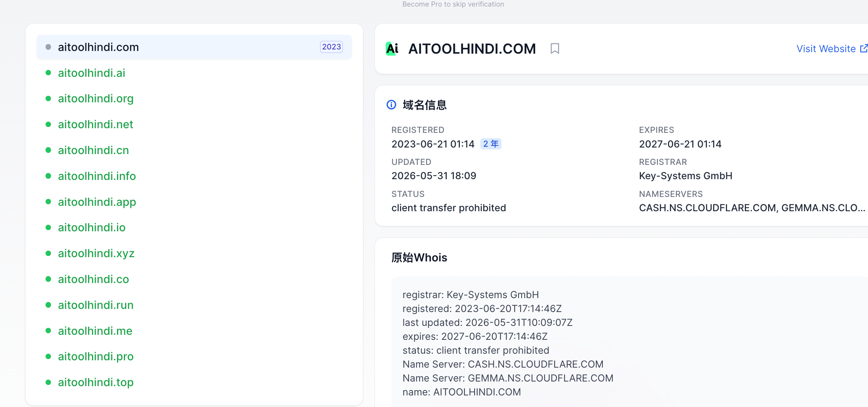Click the aitoolhindi.io entry
This screenshot has width=868, height=407.
(92, 227)
